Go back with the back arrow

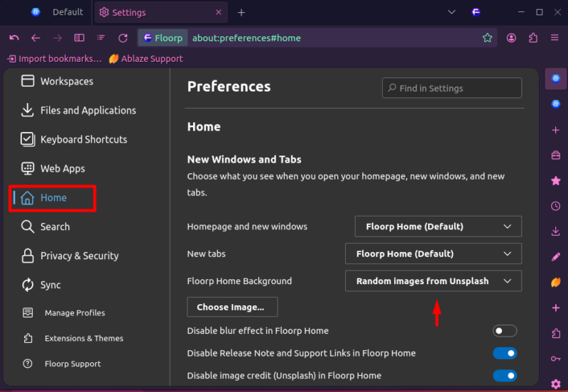click(x=35, y=38)
